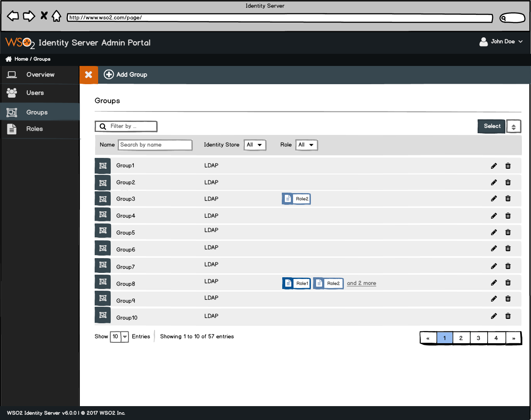Click 'Showing 1 to 10 of 57 entries'
The width and height of the screenshot is (531, 420).
point(197,337)
